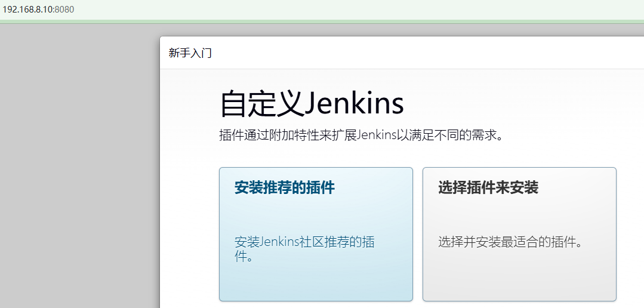Click blank address bar area right of URL
644x308 pixels.
[358, 10]
